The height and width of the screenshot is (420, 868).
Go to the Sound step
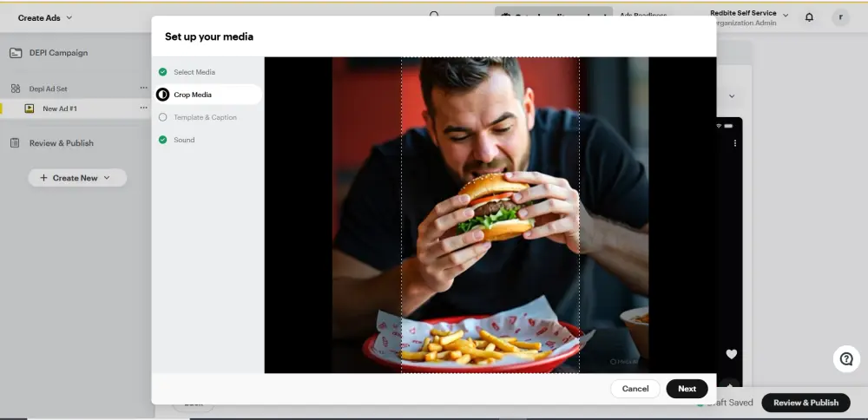(184, 140)
